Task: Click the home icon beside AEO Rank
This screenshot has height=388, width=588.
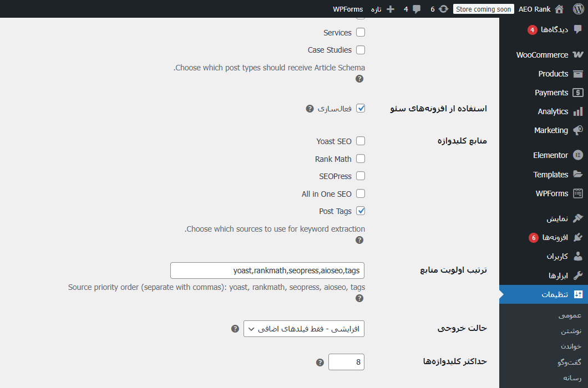Action: point(559,9)
